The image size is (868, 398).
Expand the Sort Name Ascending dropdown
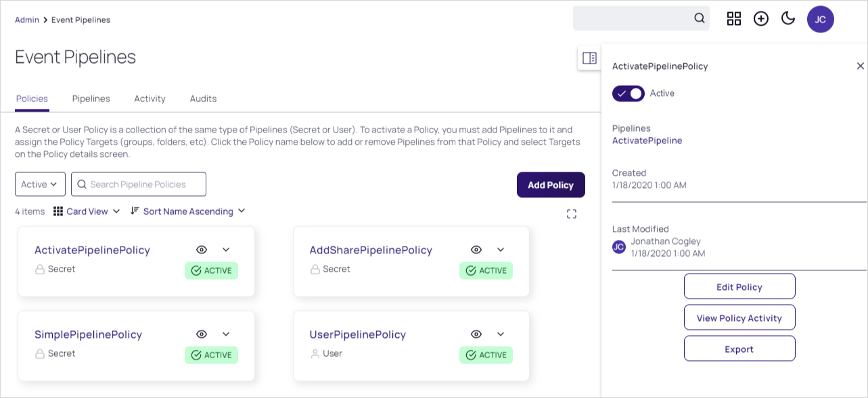[x=188, y=212]
